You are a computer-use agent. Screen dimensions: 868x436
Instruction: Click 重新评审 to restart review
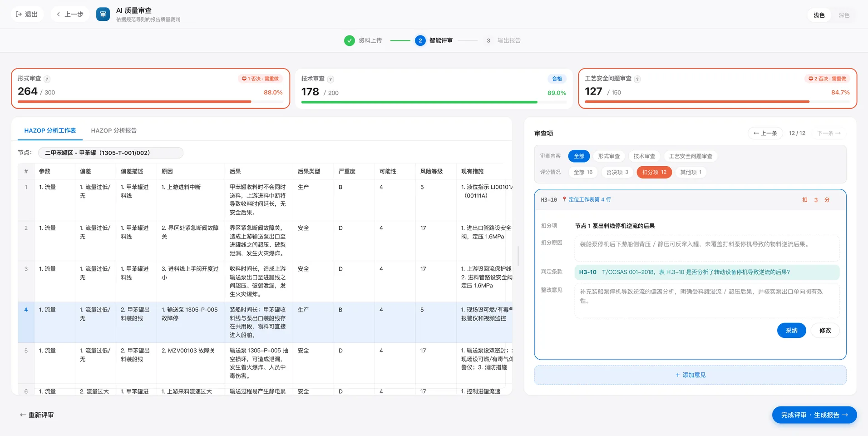coord(37,415)
